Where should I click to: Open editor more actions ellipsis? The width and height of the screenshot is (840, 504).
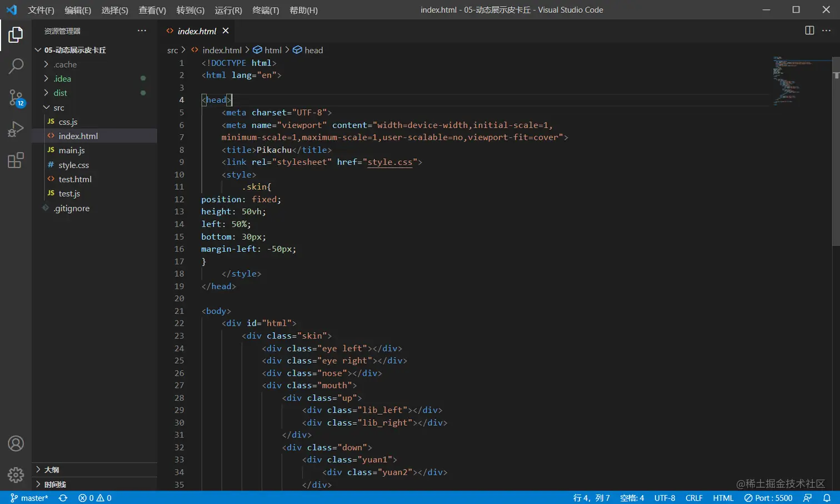[826, 31]
